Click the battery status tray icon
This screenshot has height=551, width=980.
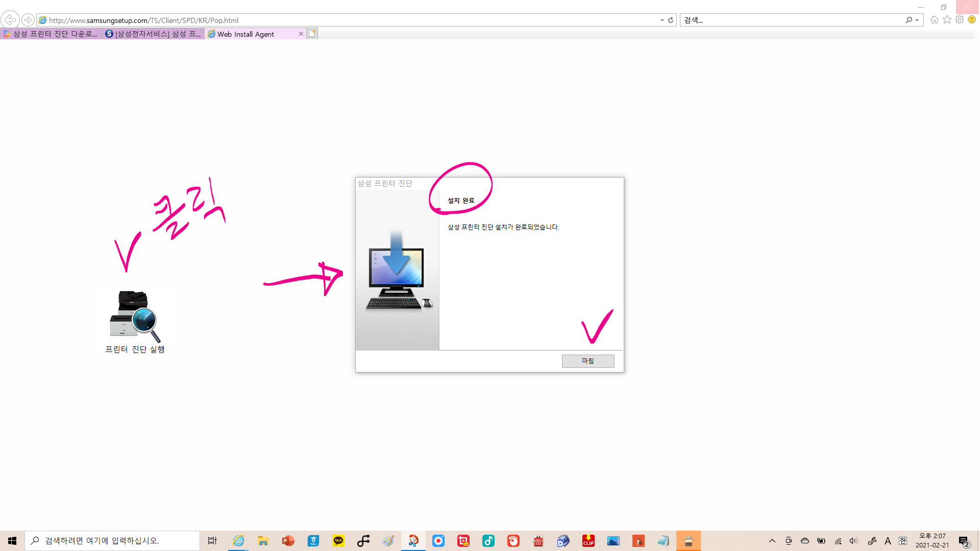821,541
